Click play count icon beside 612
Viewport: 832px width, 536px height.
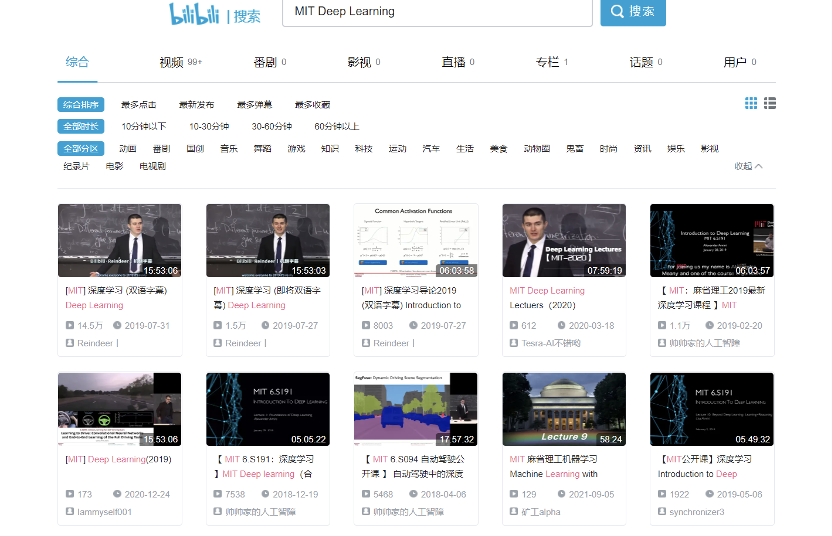coord(514,325)
